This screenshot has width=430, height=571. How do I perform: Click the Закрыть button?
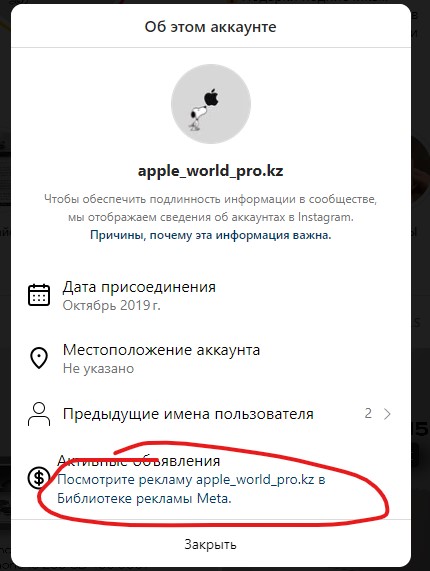click(x=210, y=544)
